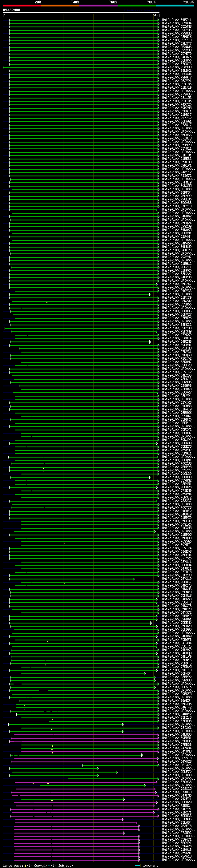197x868 pixels.
Task: Select the UniRef100_A1CXN5 label
Action: point(176,528)
